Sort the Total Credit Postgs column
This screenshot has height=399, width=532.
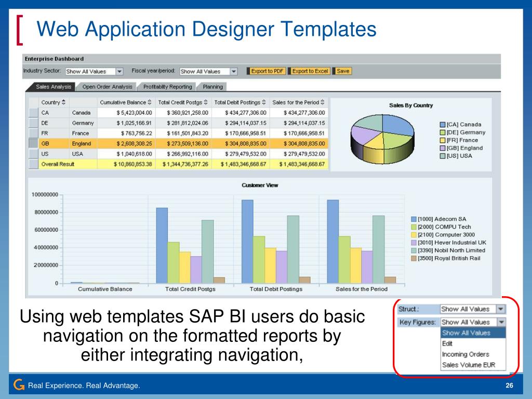tap(206, 102)
